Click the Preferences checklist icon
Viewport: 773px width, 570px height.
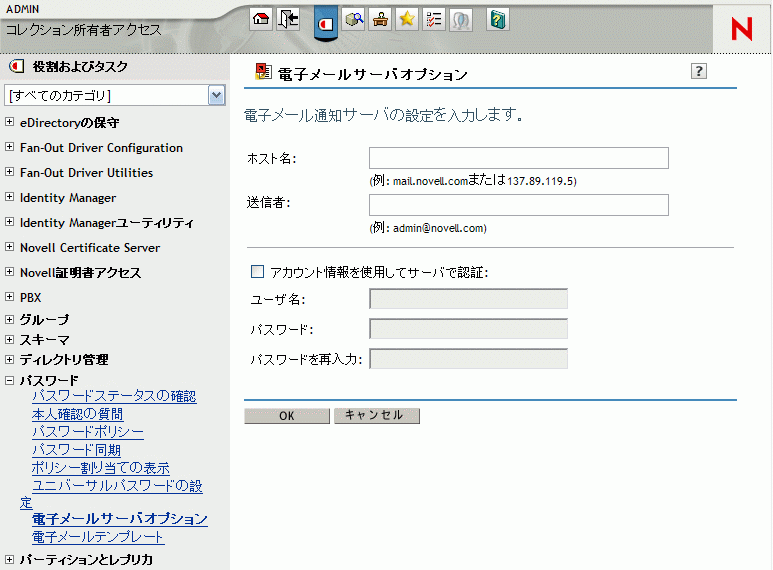pyautogui.click(x=434, y=20)
